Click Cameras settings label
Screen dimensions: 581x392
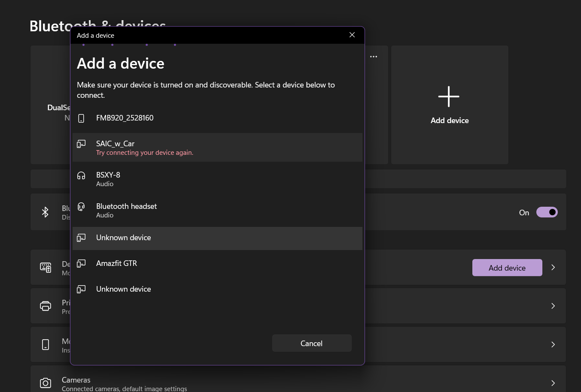[76, 380]
